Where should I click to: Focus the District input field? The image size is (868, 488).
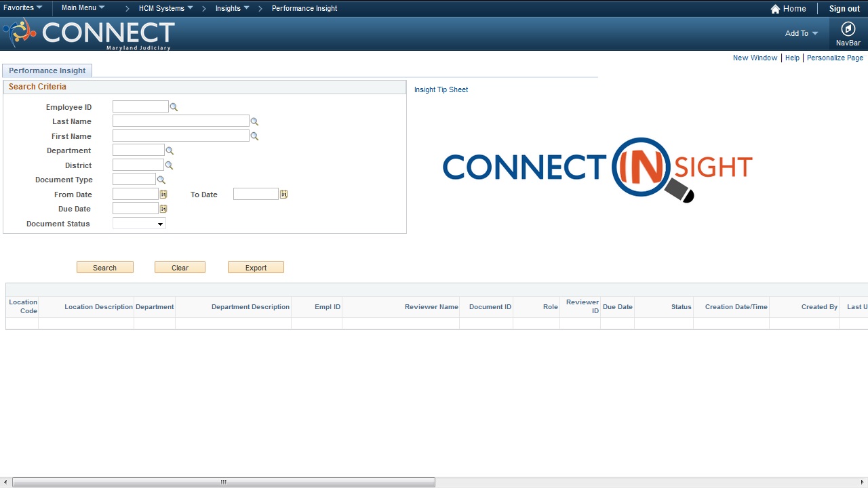point(138,165)
